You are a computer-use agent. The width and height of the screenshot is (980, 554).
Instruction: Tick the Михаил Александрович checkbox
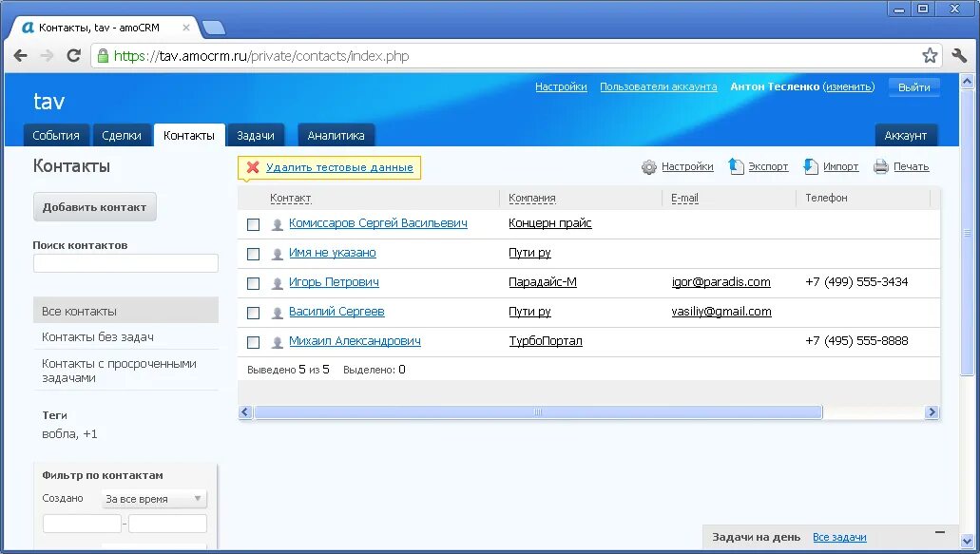click(x=253, y=342)
